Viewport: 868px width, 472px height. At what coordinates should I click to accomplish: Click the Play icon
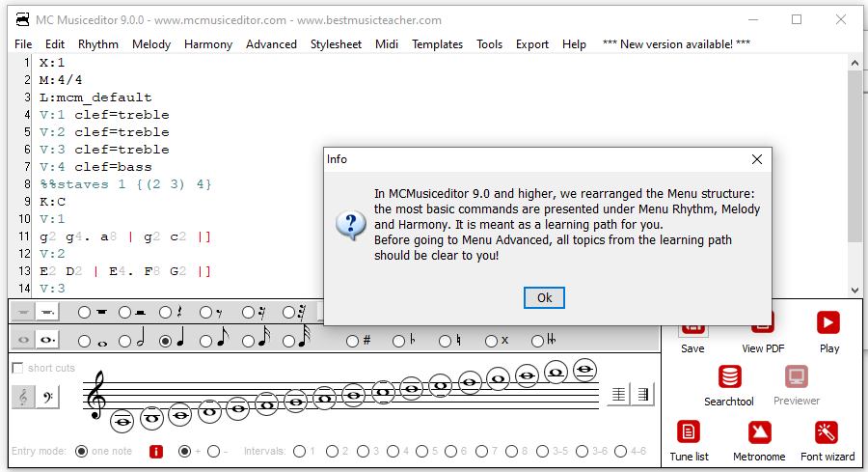coord(828,323)
